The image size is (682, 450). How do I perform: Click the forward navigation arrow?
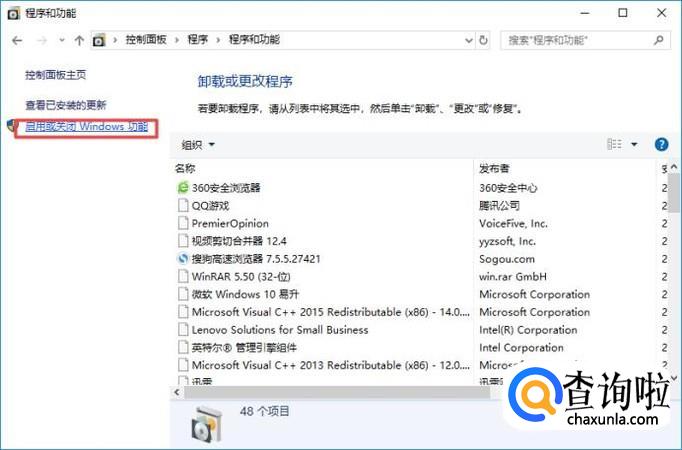(x=42, y=40)
